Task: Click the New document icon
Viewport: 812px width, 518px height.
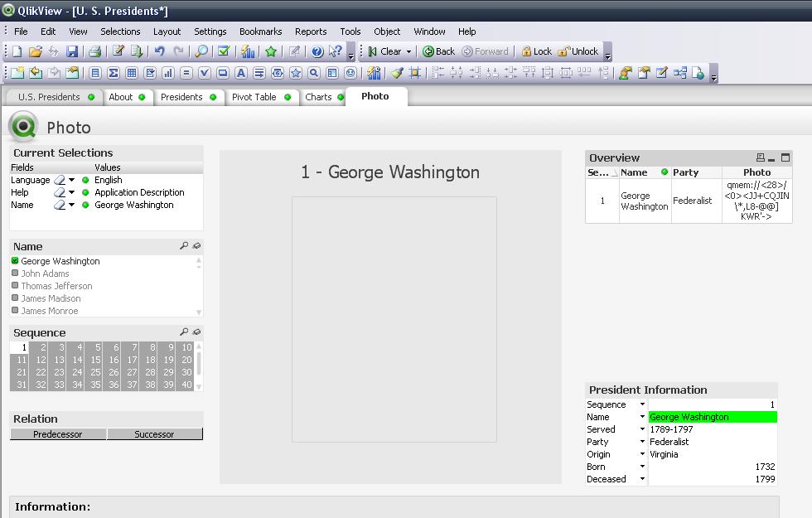Action: pyautogui.click(x=17, y=51)
